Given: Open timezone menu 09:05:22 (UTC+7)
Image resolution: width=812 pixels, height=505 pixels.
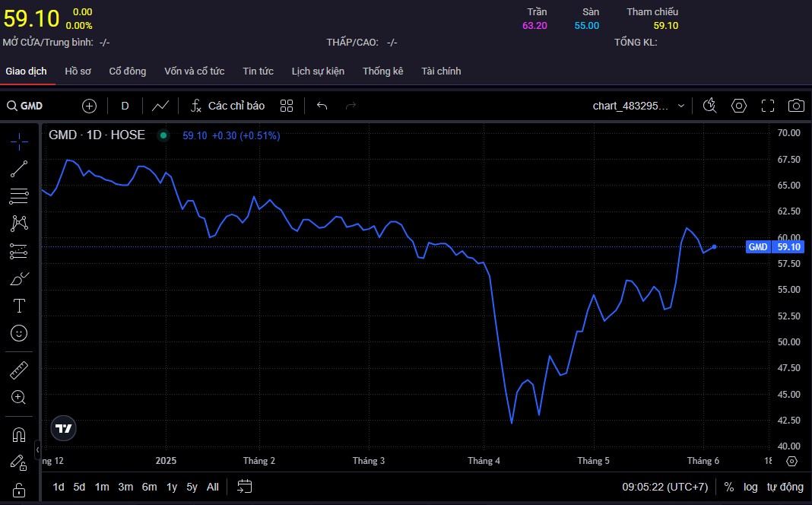Looking at the screenshot, I should pos(665,487).
